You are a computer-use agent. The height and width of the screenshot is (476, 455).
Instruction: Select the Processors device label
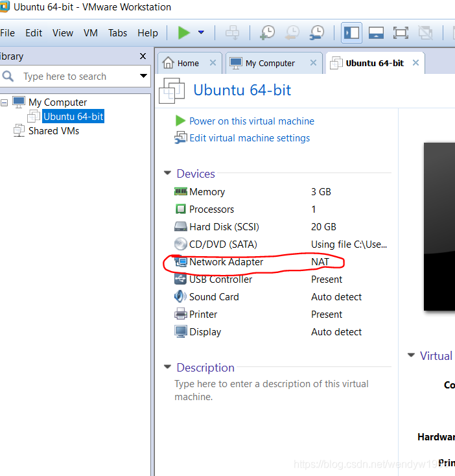(211, 209)
